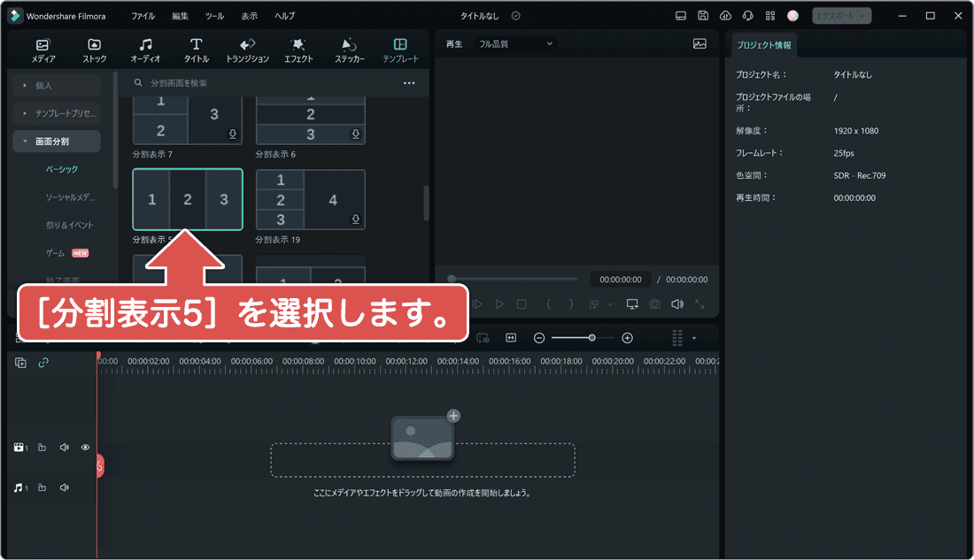Toggle the timeline auto-link chain icon
Image resolution: width=974 pixels, height=560 pixels.
43,363
